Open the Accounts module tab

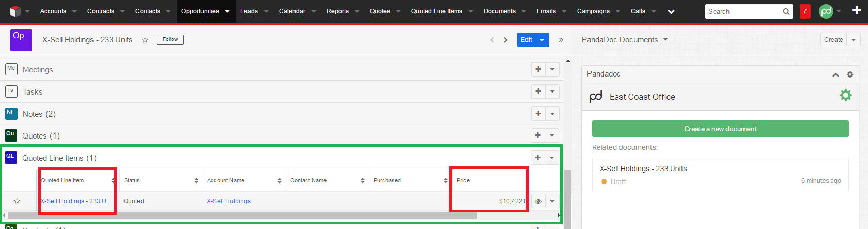coord(53,11)
